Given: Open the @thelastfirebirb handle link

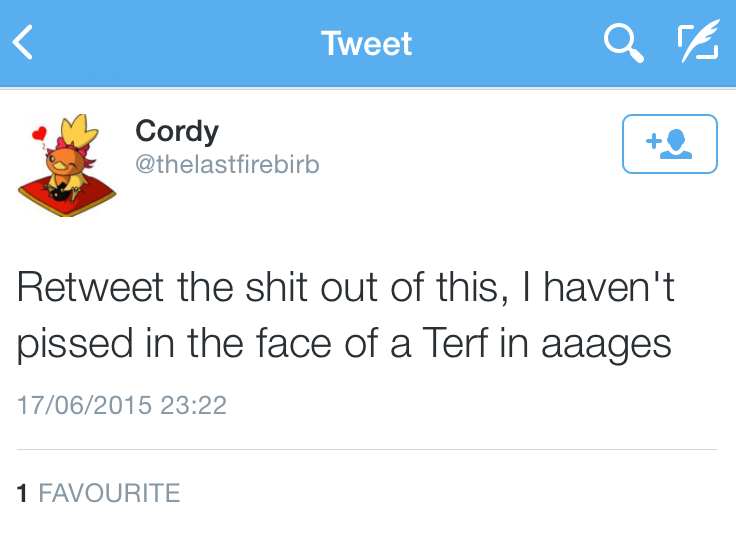Looking at the screenshot, I should (227, 163).
